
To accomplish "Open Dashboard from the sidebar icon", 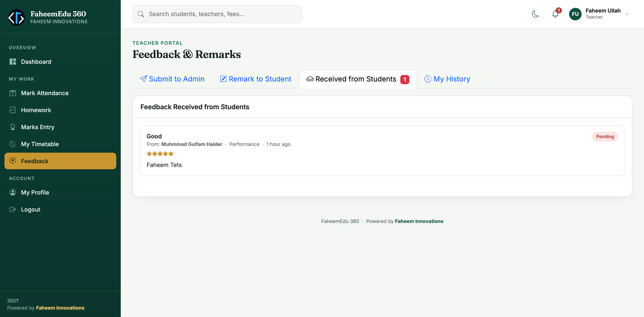I will click(13, 62).
